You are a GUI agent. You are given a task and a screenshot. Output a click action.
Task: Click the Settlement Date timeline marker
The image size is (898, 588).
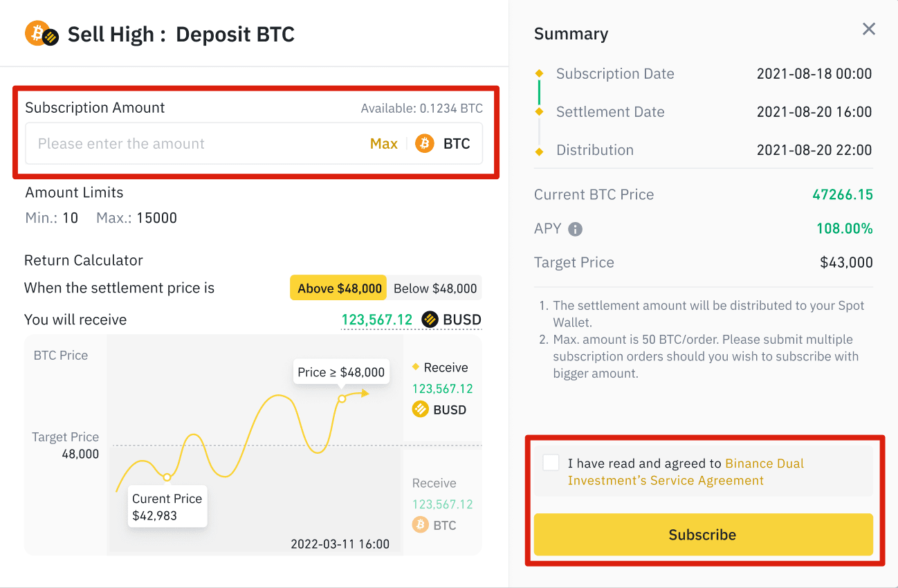pos(540,111)
